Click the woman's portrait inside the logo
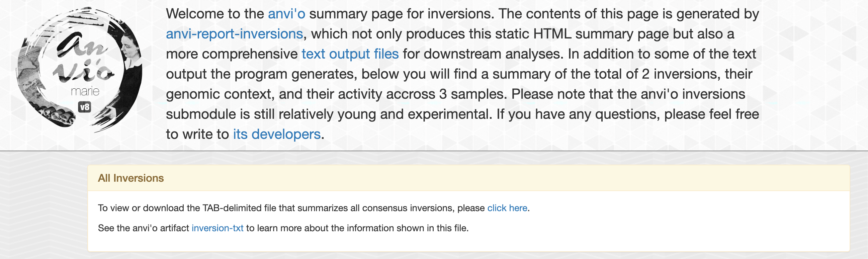This screenshot has height=259, width=868. tap(130, 51)
